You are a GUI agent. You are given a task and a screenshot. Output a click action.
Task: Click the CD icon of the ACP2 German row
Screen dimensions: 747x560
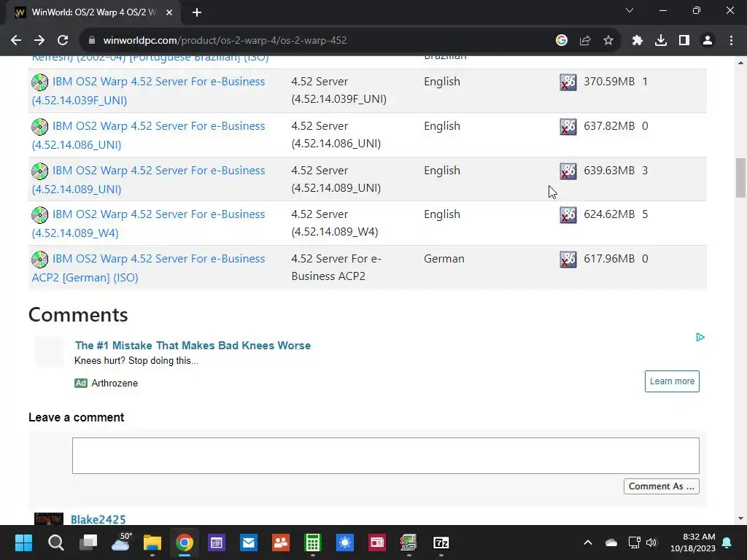click(40, 260)
